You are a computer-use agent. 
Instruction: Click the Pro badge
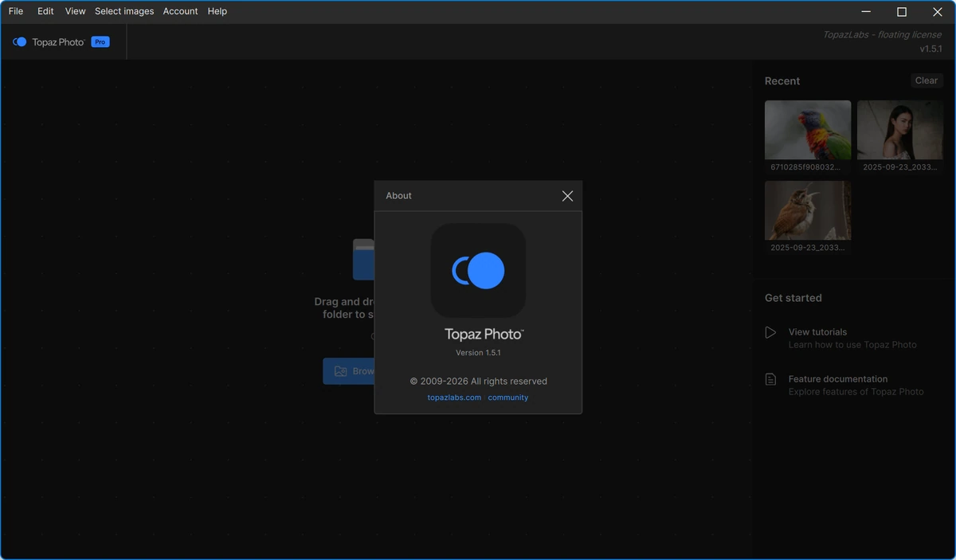tap(100, 41)
